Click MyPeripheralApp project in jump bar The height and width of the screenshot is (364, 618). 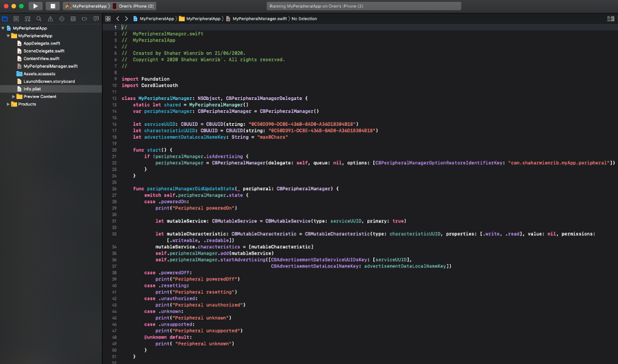coord(153,18)
